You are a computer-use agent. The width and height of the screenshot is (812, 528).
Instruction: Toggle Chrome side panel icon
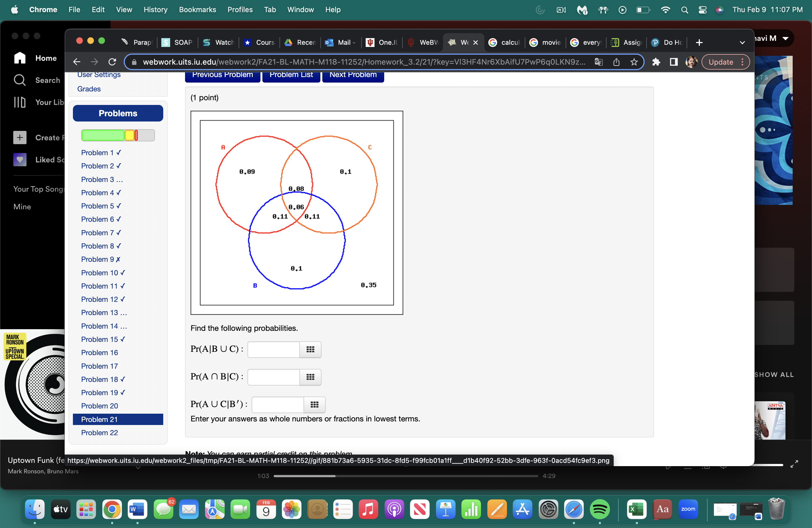tap(673, 62)
